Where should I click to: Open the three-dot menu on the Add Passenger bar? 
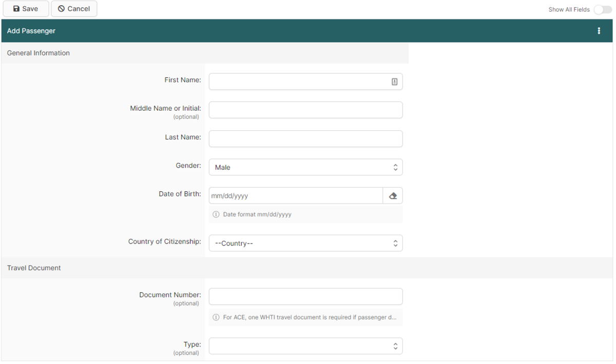point(599,30)
